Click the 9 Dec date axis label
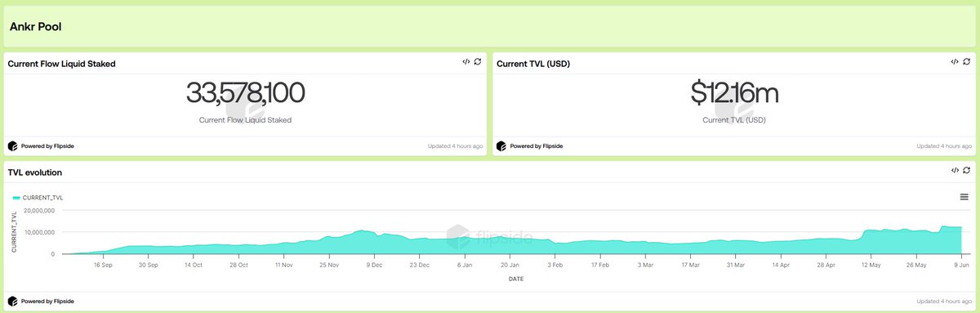Image resolution: width=980 pixels, height=313 pixels. click(x=375, y=265)
